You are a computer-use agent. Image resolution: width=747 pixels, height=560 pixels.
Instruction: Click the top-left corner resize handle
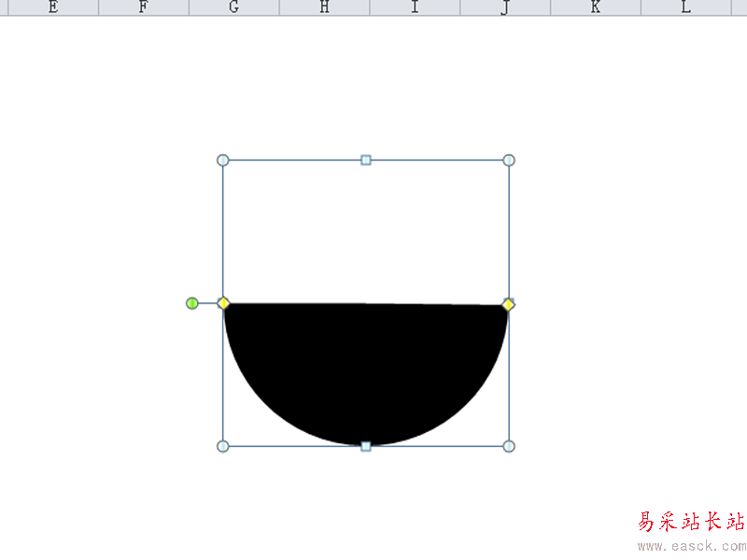coord(223,160)
